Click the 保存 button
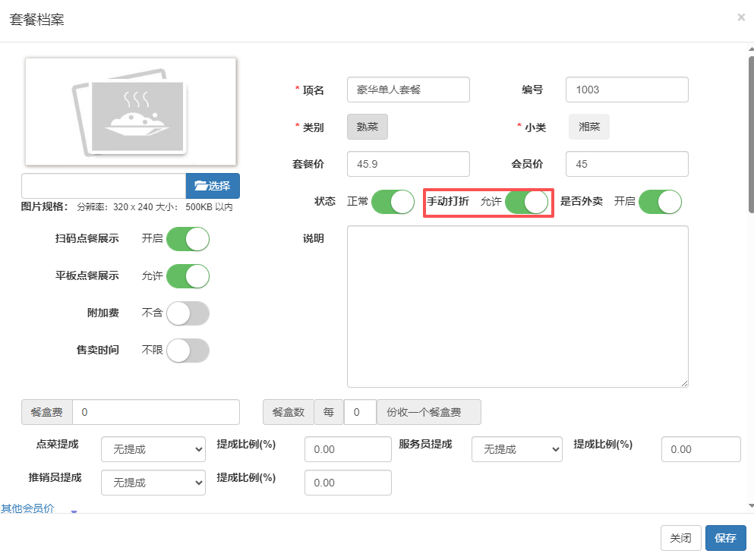The image size is (754, 560). coord(725,538)
